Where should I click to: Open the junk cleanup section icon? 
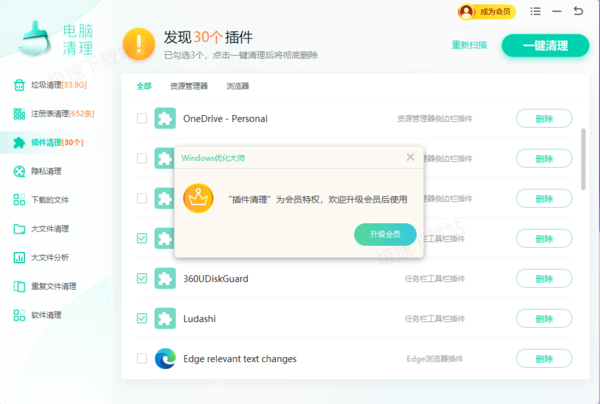coord(19,85)
